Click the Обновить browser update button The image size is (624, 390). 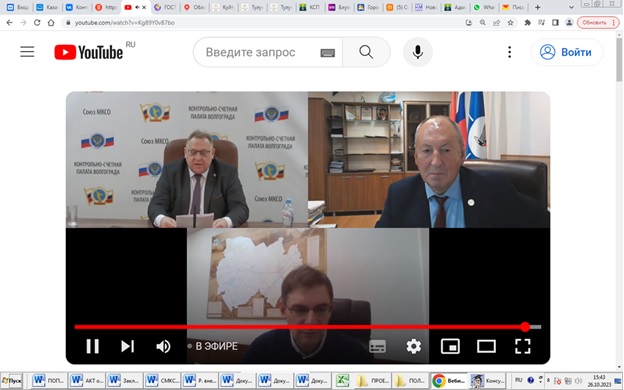(x=597, y=23)
